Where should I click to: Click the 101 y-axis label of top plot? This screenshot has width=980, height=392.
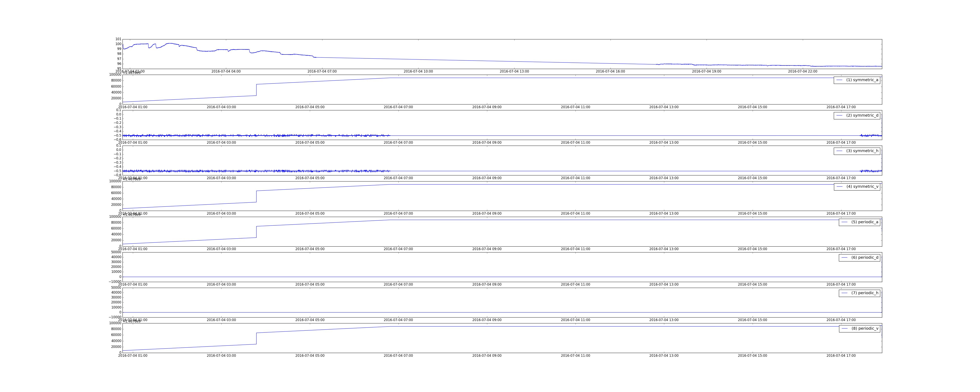pyautogui.click(x=118, y=39)
